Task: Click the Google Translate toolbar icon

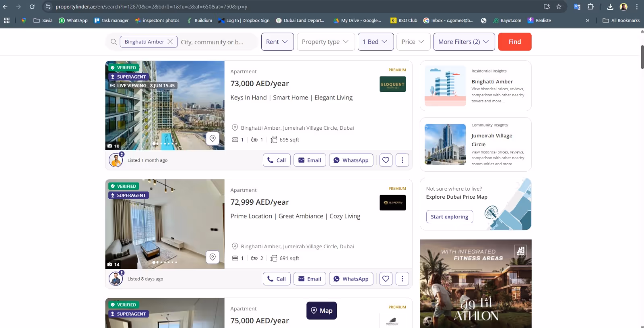Action: click(x=577, y=6)
